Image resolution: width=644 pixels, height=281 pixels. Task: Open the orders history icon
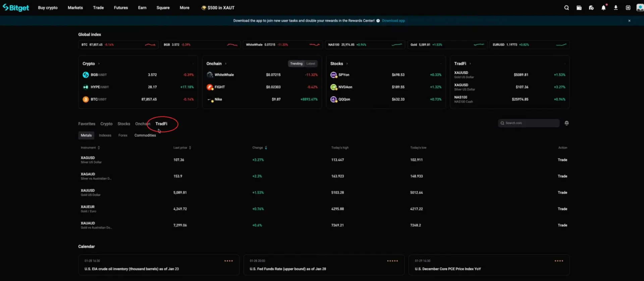[591, 8]
